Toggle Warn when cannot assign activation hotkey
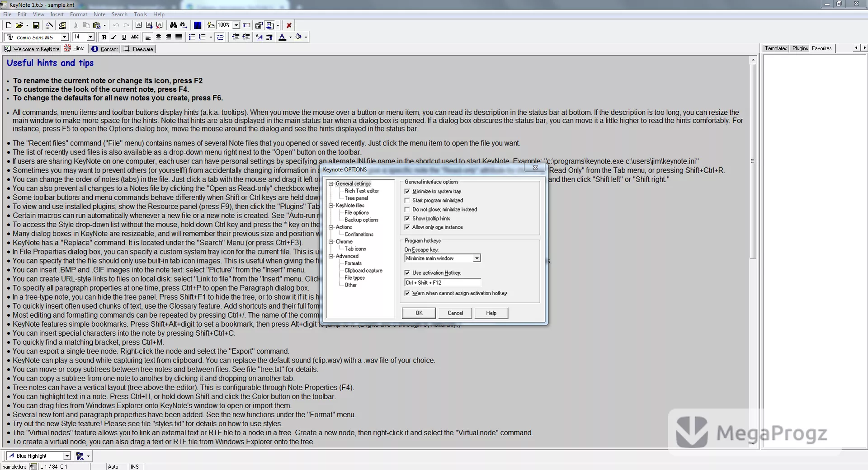The image size is (868, 470). click(x=407, y=293)
